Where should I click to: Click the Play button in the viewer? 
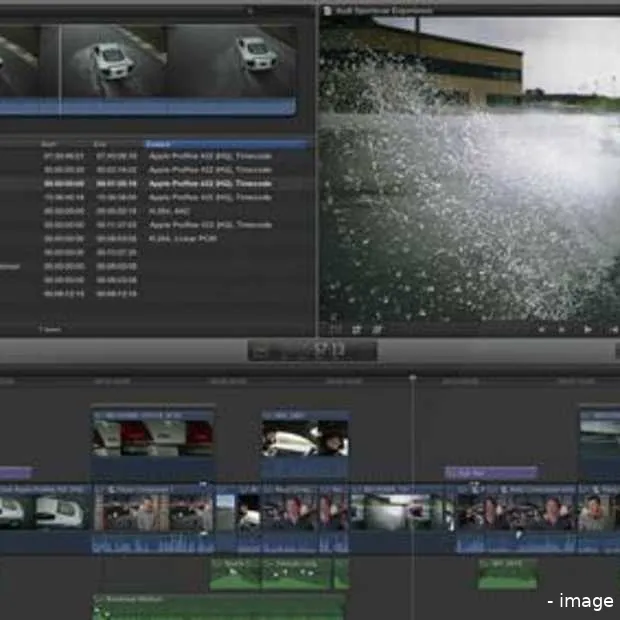(x=588, y=329)
